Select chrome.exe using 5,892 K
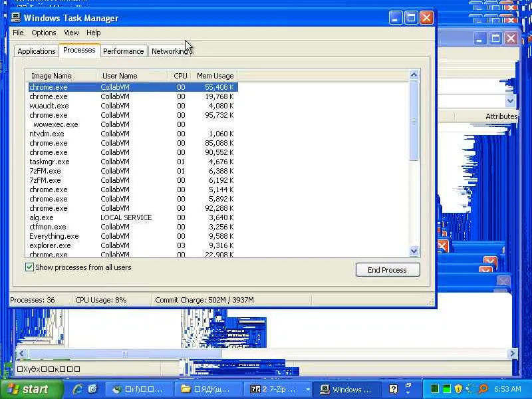Image resolution: width=532 pixels, height=399 pixels. click(x=133, y=199)
